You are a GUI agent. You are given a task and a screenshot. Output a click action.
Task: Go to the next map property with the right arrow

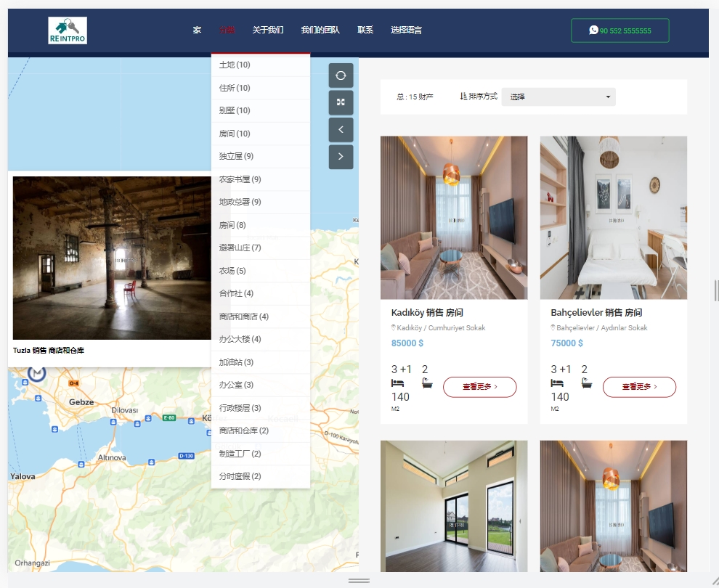click(x=341, y=157)
